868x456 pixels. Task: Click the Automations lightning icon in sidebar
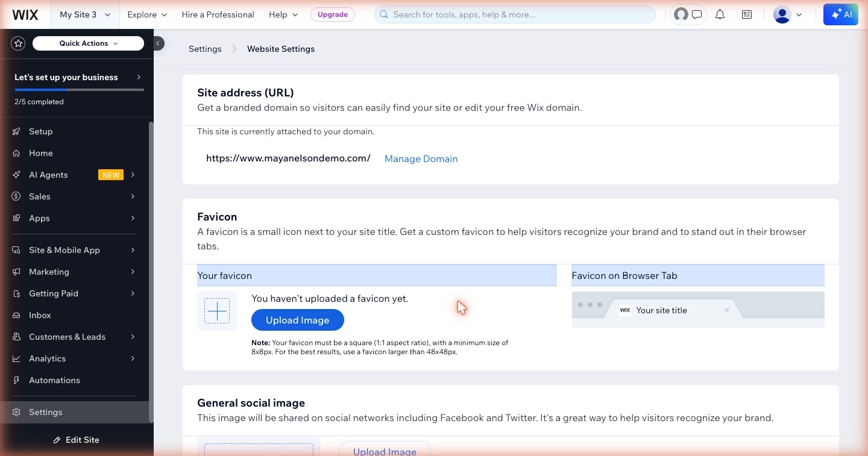pos(17,380)
